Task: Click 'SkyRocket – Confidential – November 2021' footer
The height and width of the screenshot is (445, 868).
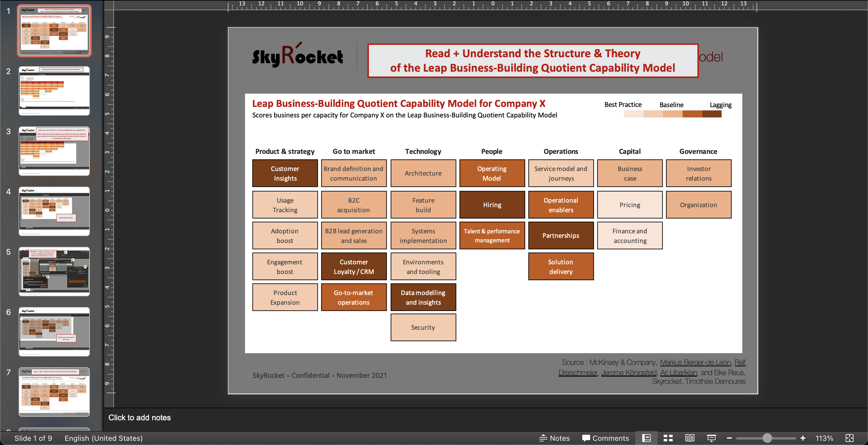Action: pyautogui.click(x=319, y=375)
